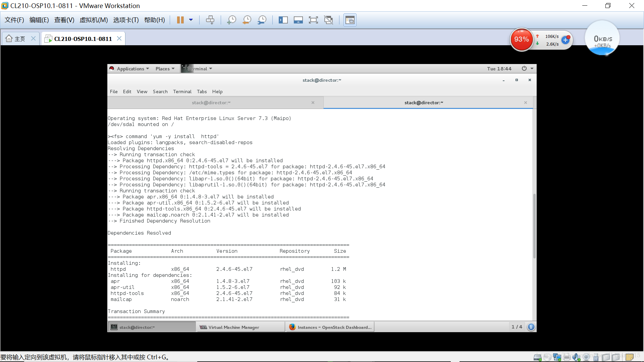The height and width of the screenshot is (362, 644).
Task: Open the 1 / 4 workspace switcher
Action: (x=517, y=327)
